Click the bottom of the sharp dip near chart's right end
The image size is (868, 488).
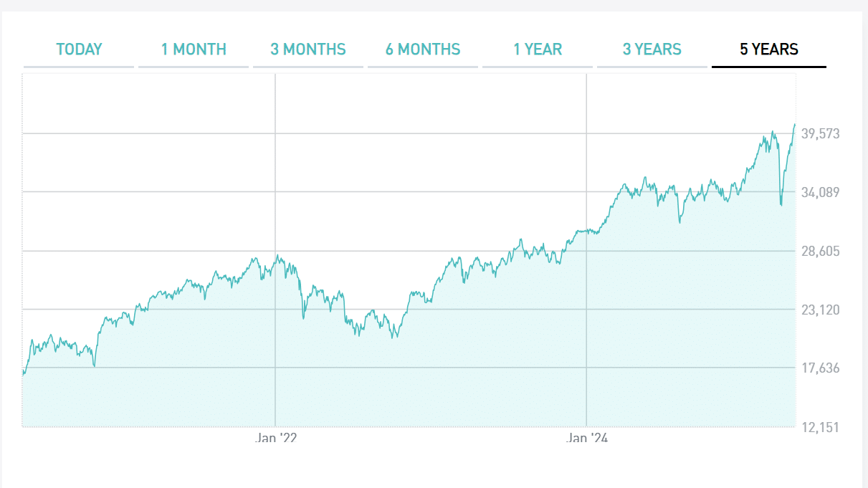[781, 205]
